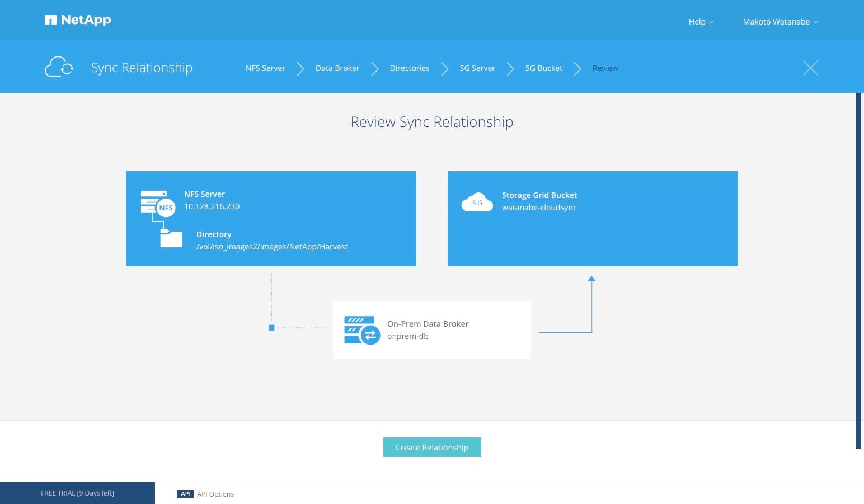
Task: Expand the user profile chevron
Action: [x=815, y=22]
